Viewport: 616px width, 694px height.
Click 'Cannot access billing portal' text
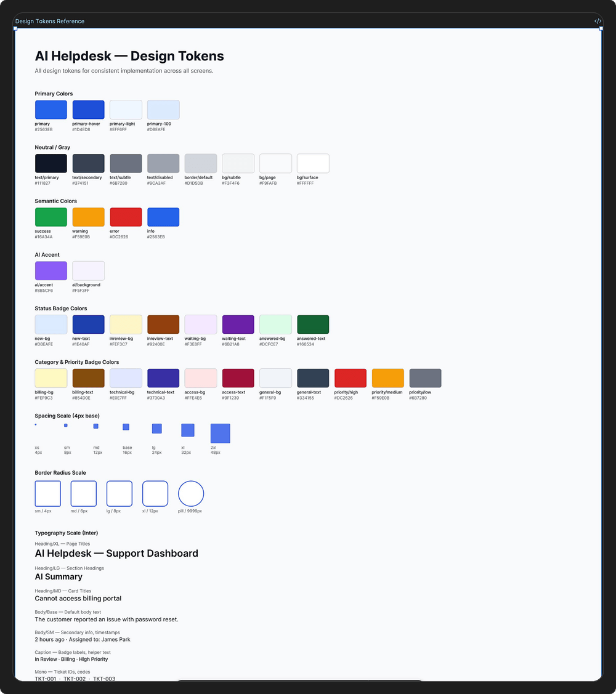pyautogui.click(x=78, y=599)
